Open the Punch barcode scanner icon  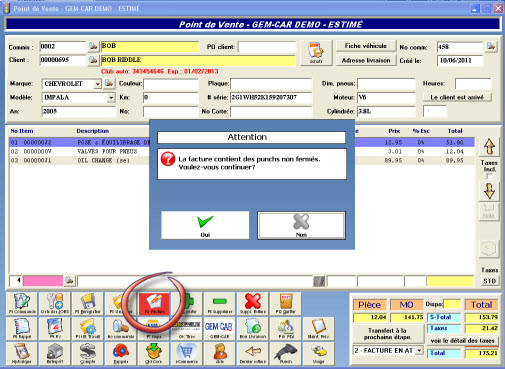click(286, 354)
